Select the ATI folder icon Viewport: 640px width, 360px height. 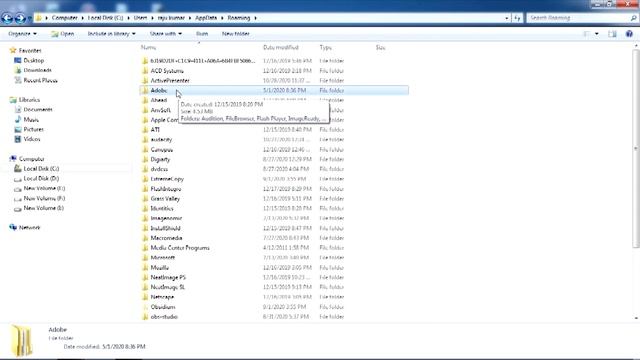[145, 129]
